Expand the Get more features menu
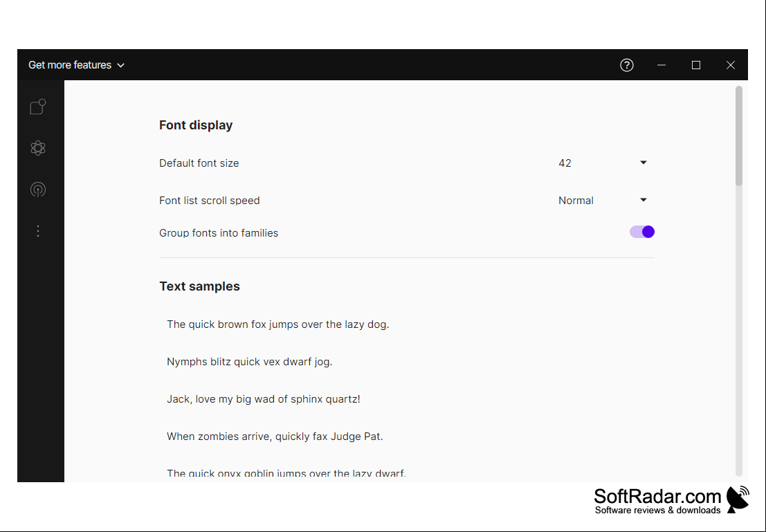Viewport: 766px width, 532px height. 76,65
